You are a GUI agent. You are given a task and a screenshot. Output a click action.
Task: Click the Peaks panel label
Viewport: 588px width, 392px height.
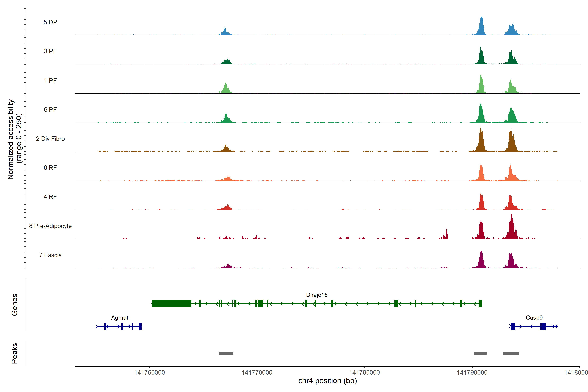[x=15, y=353]
